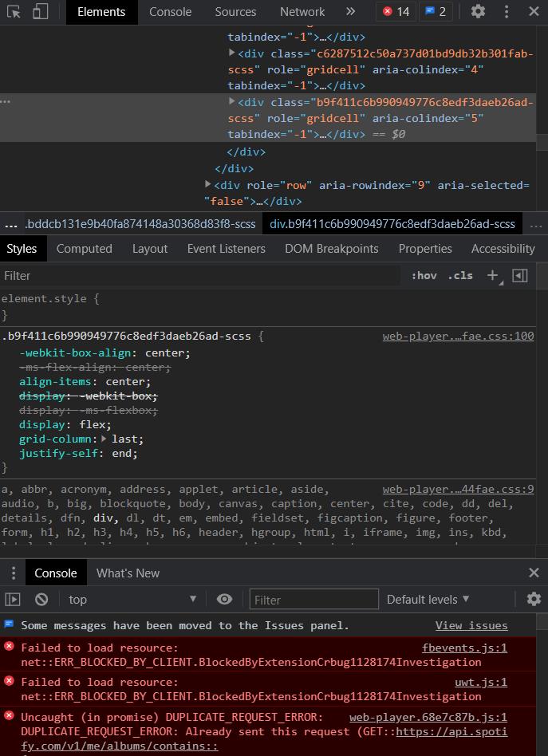Add a new style rule plus icon

click(x=492, y=275)
